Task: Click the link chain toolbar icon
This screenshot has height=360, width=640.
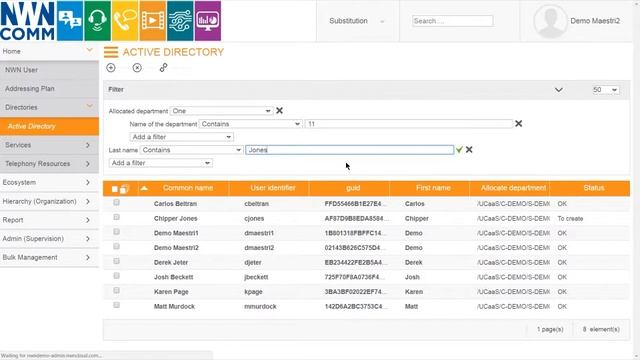Action: tap(163, 68)
